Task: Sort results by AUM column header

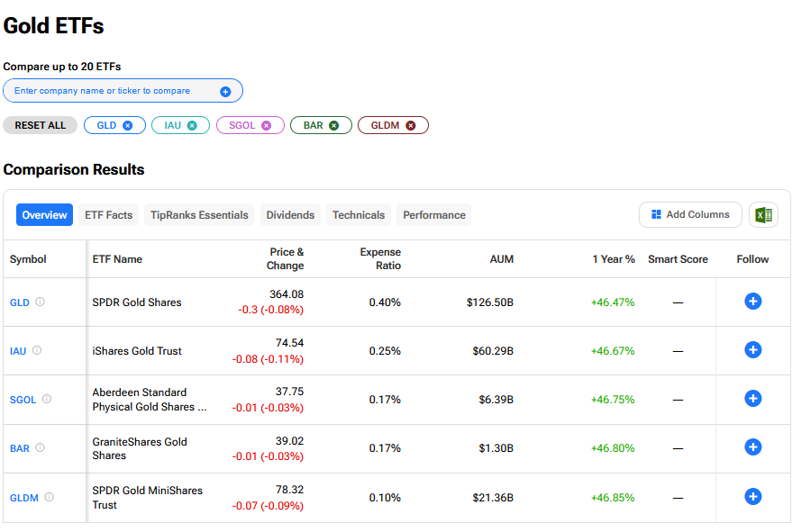Action: click(501, 259)
